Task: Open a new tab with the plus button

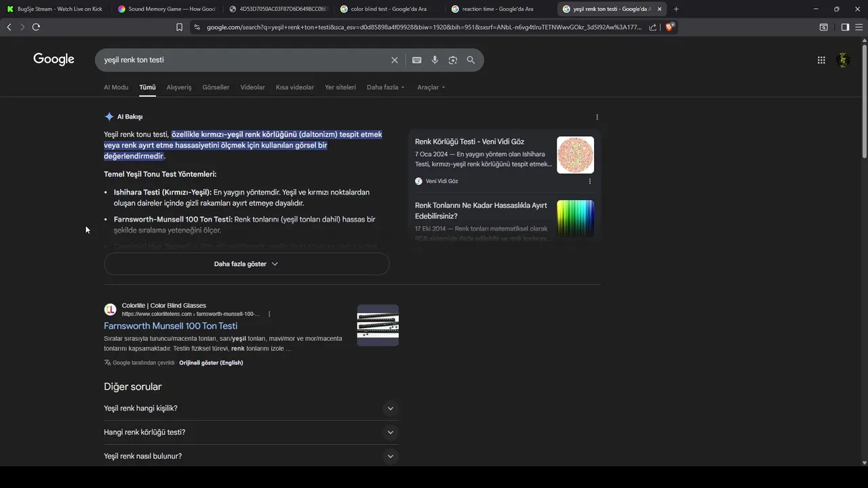Action: point(676,9)
